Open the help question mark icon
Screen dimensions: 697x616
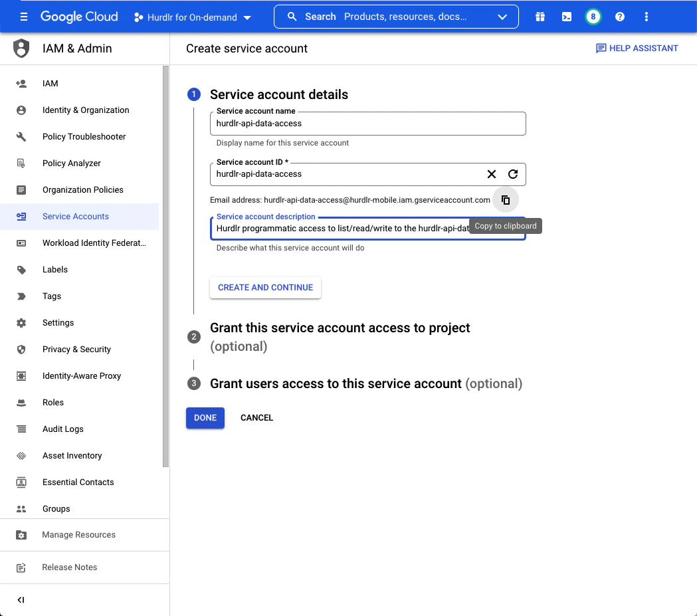pyautogui.click(x=620, y=17)
